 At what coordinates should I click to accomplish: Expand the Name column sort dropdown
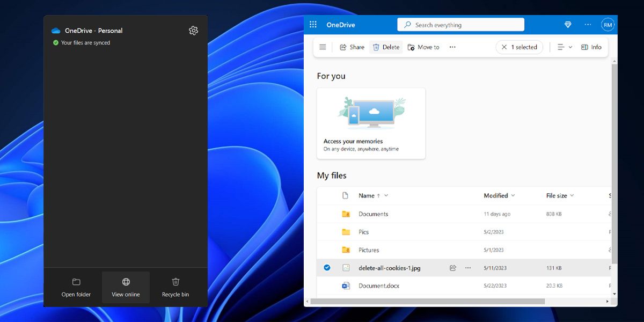[x=386, y=196]
